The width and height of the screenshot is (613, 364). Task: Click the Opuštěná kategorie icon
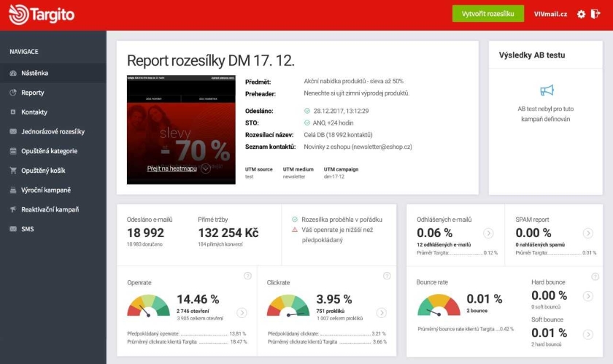coord(13,151)
